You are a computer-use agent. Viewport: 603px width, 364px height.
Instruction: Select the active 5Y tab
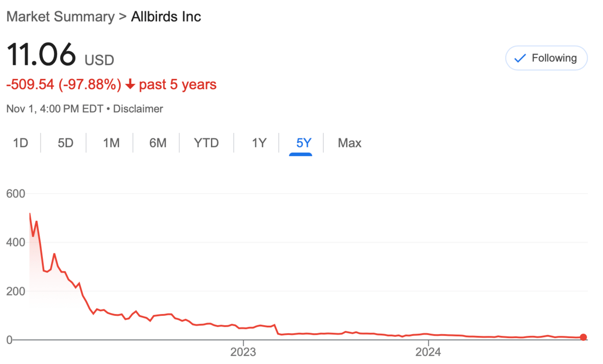(x=303, y=143)
